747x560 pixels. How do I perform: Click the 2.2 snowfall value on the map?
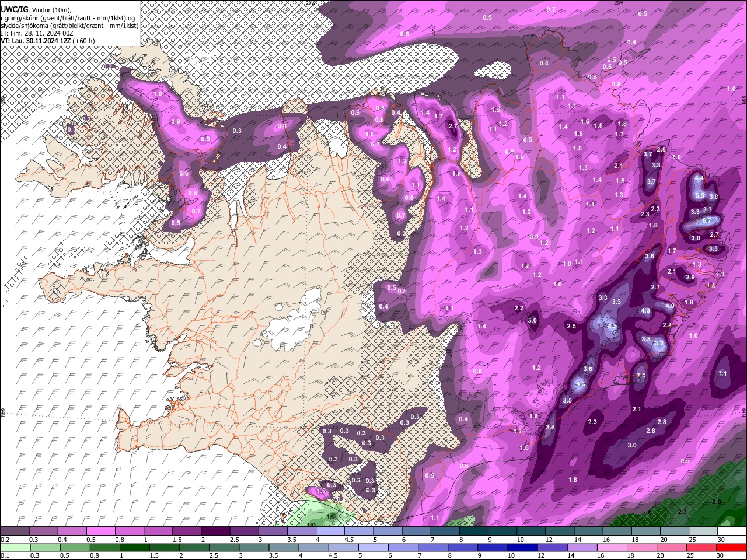[x=518, y=308]
